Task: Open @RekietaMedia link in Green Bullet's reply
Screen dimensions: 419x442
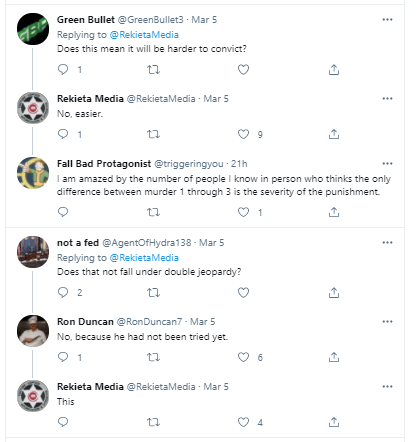Action: [144, 35]
